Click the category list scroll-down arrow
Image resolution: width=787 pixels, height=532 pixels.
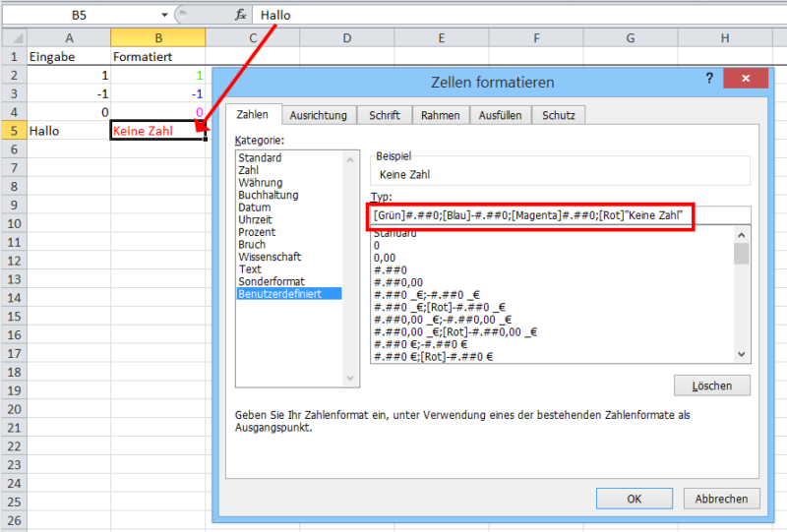(x=351, y=378)
